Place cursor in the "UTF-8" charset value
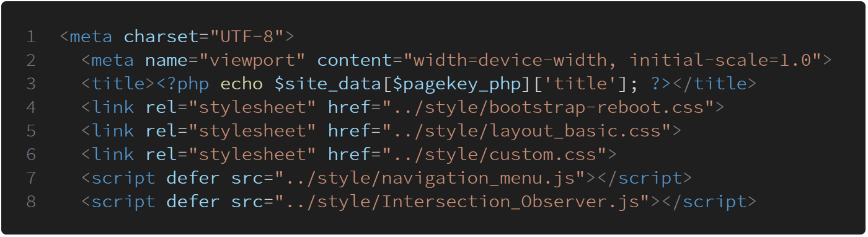 tap(247, 37)
